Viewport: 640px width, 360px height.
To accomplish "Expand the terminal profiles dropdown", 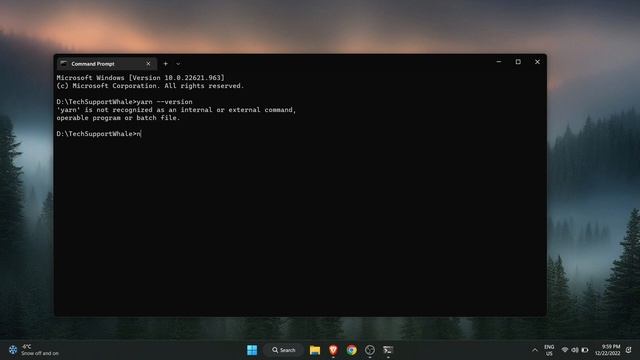I will tap(178, 64).
